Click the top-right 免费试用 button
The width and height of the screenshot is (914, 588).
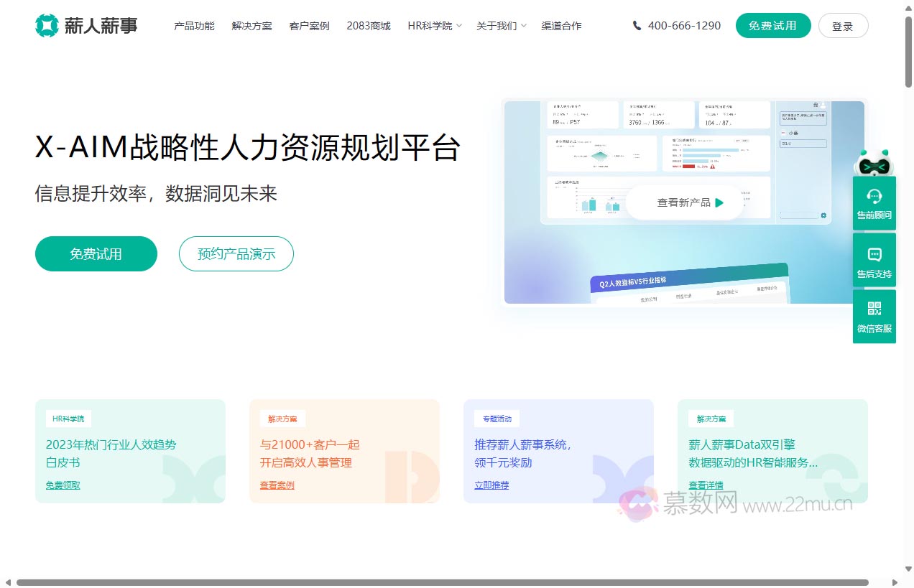click(772, 26)
